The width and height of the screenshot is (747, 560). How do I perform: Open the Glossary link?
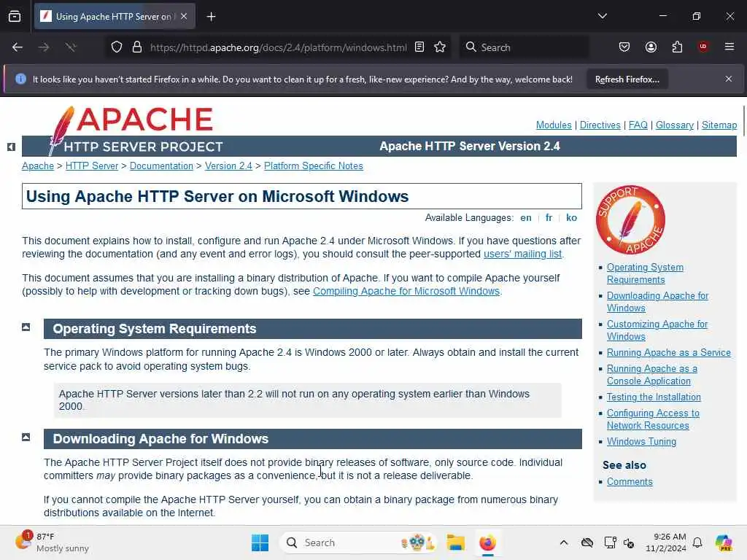click(x=675, y=125)
